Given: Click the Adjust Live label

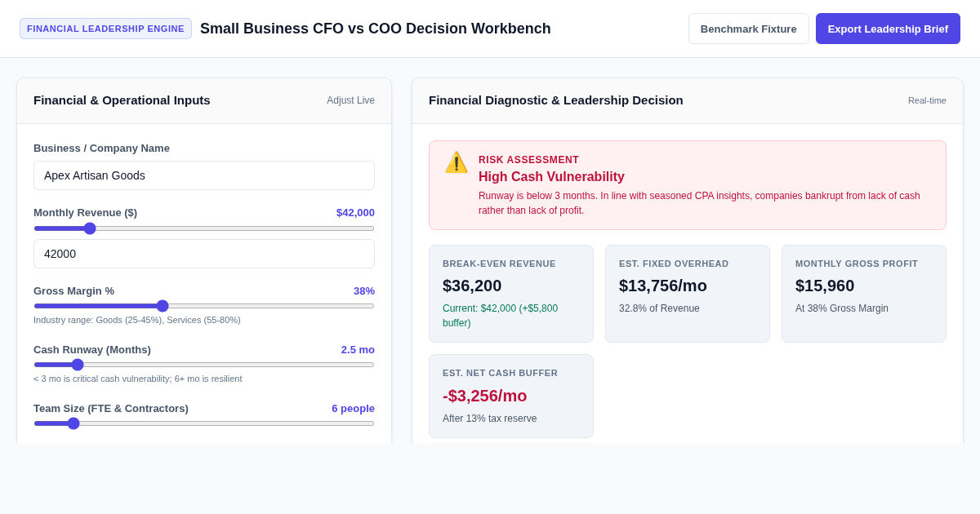Looking at the screenshot, I should pos(350,100).
